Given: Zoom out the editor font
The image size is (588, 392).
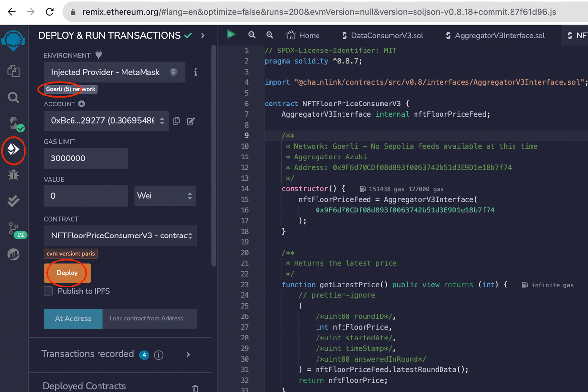Looking at the screenshot, I should 252,35.
